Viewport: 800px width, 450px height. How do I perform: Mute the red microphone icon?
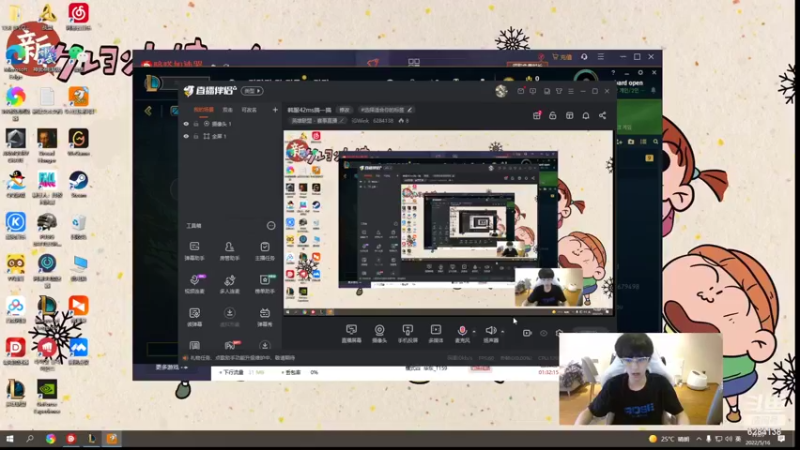pyautogui.click(x=462, y=331)
